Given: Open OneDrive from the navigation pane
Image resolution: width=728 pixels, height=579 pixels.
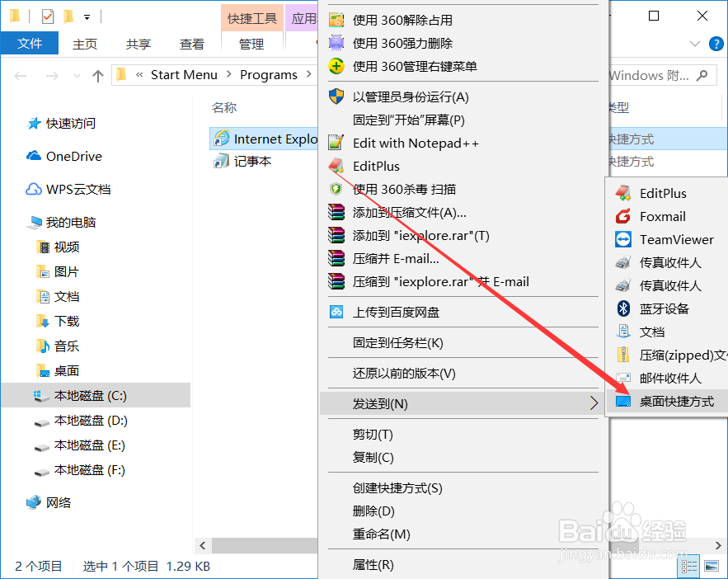Looking at the screenshot, I should tap(73, 156).
